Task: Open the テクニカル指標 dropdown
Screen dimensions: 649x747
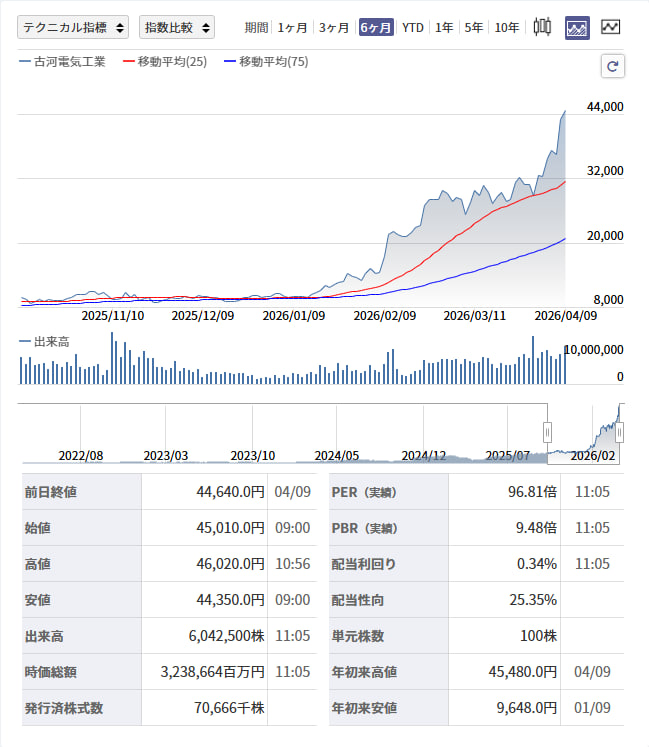Action: pyautogui.click(x=73, y=27)
